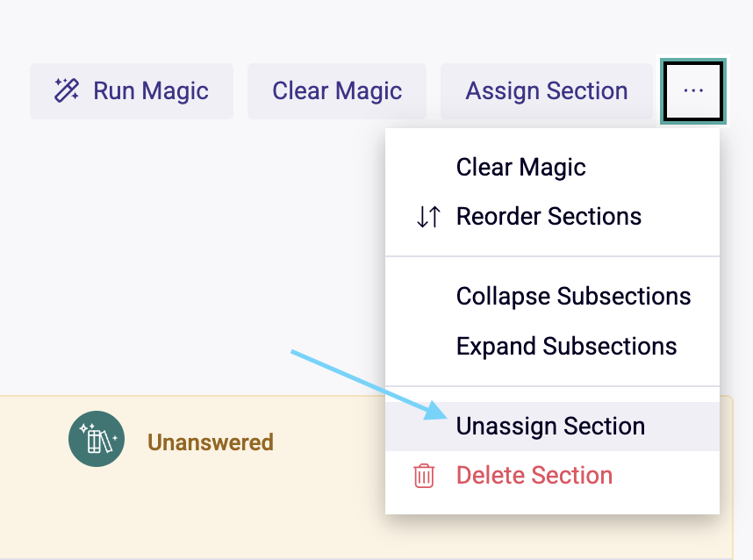Choose Unassign Section from the menu
Screen dimensions: 753x560
pyautogui.click(x=552, y=427)
